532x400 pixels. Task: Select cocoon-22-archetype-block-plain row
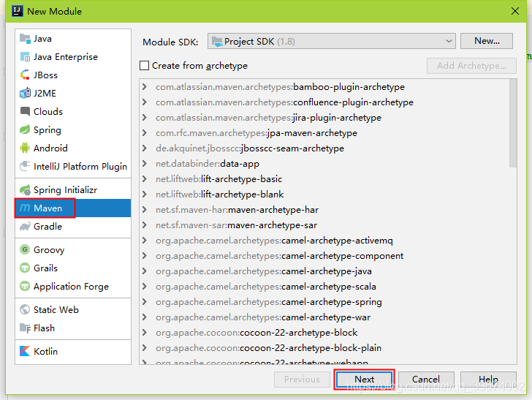pyautogui.click(x=324, y=347)
